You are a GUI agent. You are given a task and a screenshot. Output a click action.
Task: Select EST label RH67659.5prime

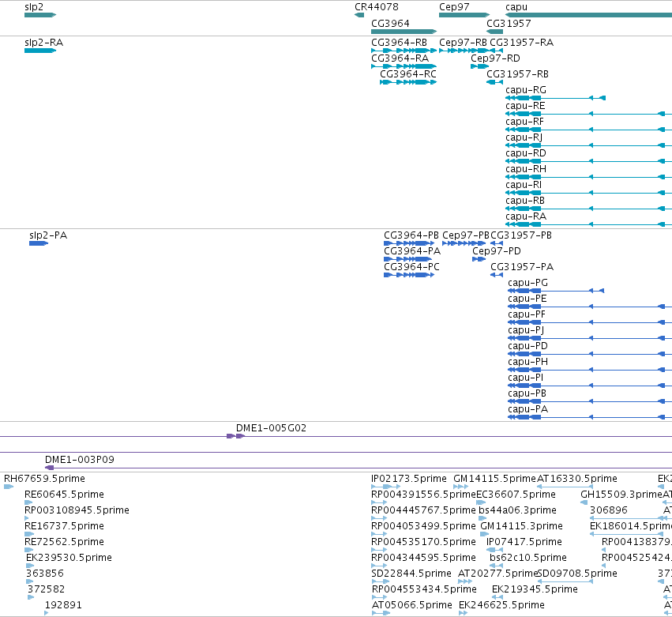[44, 479]
